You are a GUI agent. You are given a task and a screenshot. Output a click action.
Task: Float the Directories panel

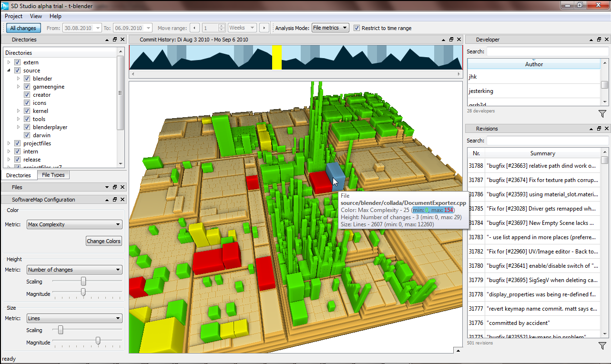[x=115, y=40]
